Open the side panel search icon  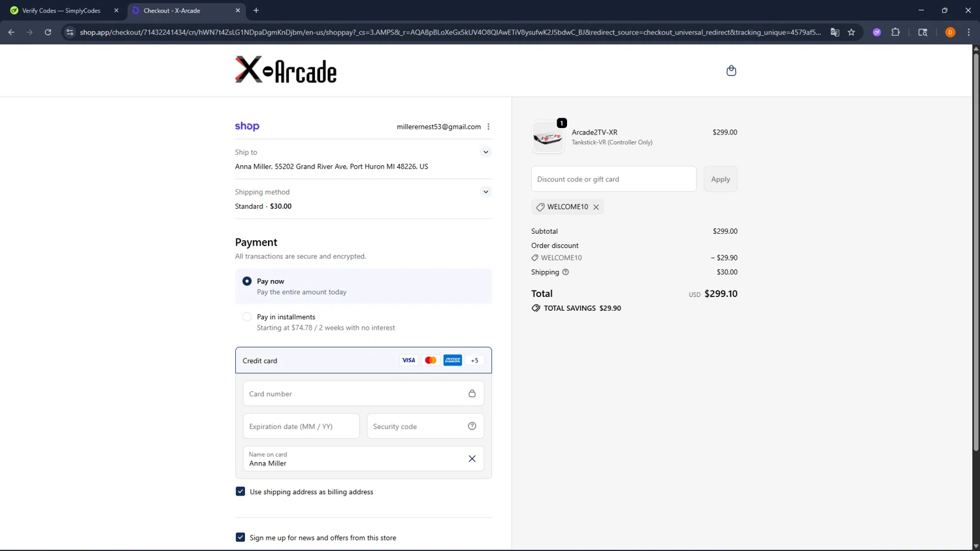click(x=923, y=32)
